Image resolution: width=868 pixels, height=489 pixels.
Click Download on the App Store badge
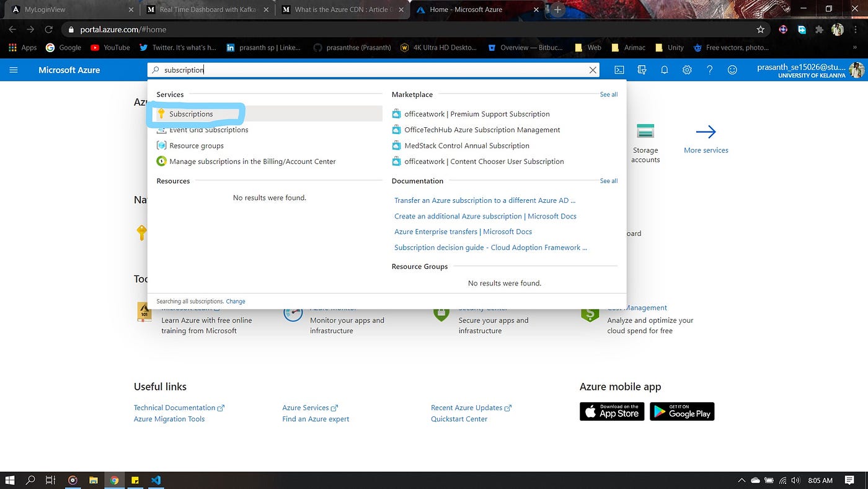pyautogui.click(x=612, y=411)
